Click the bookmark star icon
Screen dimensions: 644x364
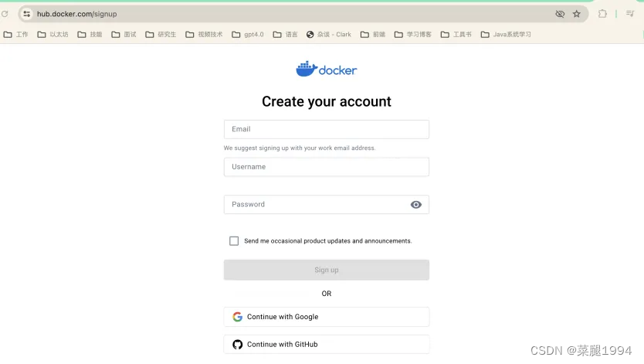[x=576, y=14]
